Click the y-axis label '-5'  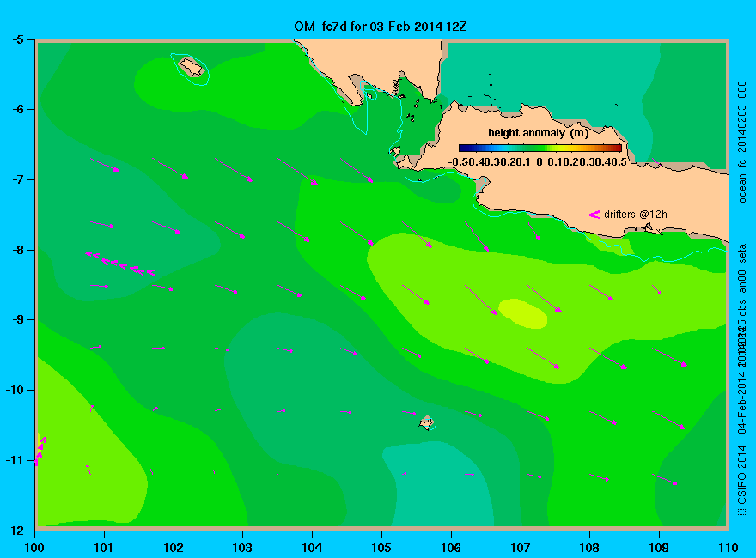click(17, 39)
